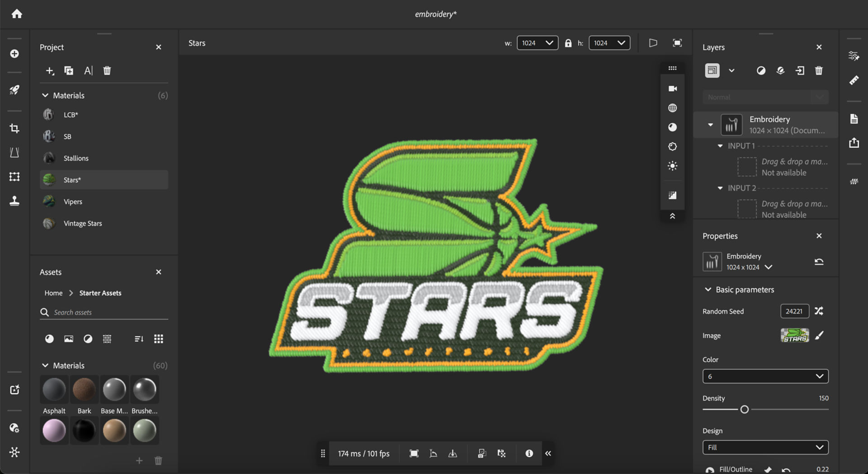Click the Starter Assets breadcrumb
The image size is (868, 474).
(100, 293)
